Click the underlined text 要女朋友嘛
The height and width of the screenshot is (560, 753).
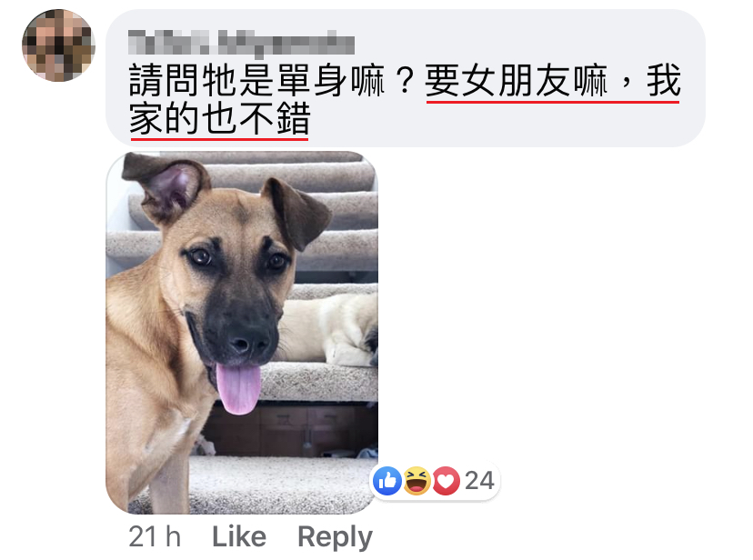click(517, 81)
